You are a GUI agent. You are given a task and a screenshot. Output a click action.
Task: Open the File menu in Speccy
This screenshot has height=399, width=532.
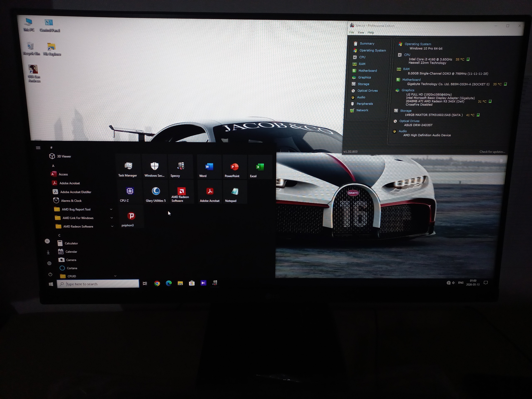352,32
